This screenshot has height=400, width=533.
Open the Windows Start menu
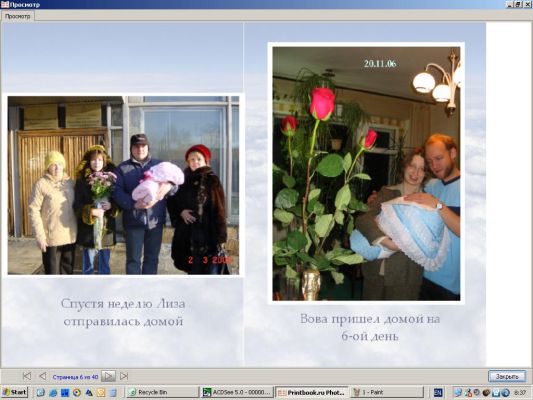(14, 392)
